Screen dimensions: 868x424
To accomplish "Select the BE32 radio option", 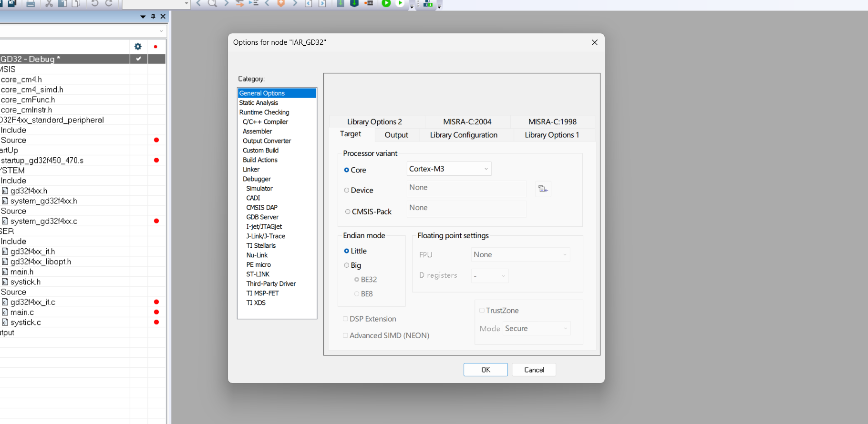I will pos(357,280).
